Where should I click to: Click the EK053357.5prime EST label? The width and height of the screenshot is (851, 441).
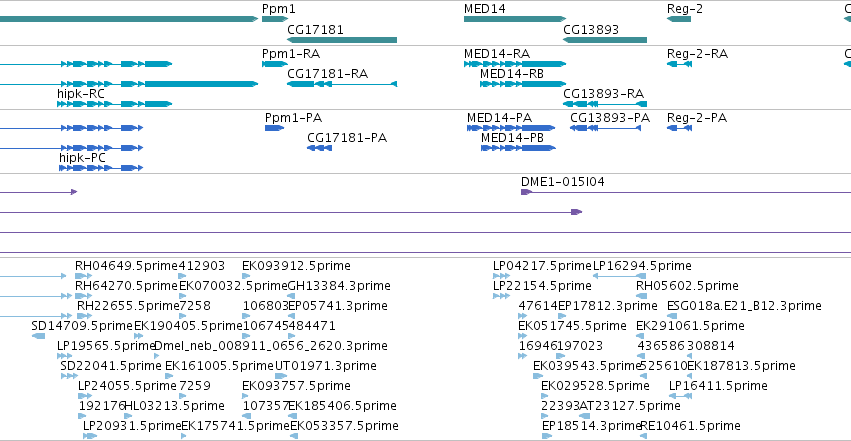tap(344, 426)
